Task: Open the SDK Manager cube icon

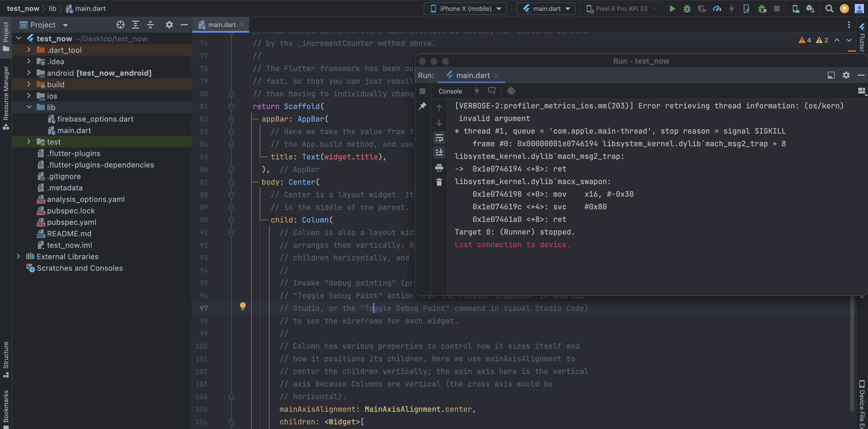Action: pyautogui.click(x=810, y=9)
